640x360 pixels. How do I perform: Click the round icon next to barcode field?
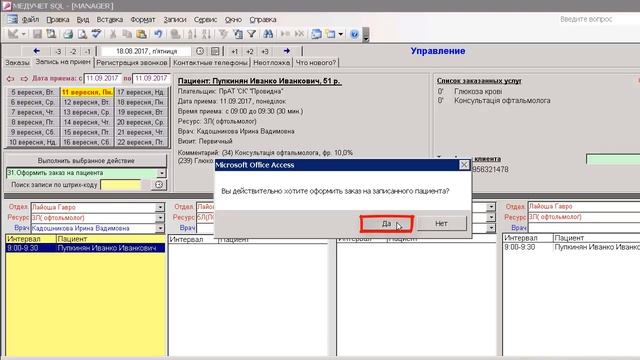click(159, 185)
